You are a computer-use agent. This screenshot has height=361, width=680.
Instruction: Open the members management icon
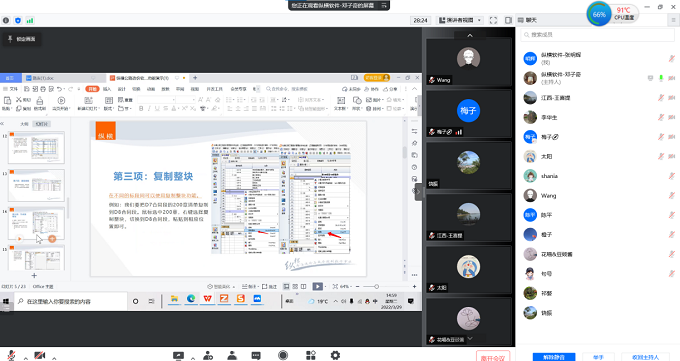[x=232, y=356]
